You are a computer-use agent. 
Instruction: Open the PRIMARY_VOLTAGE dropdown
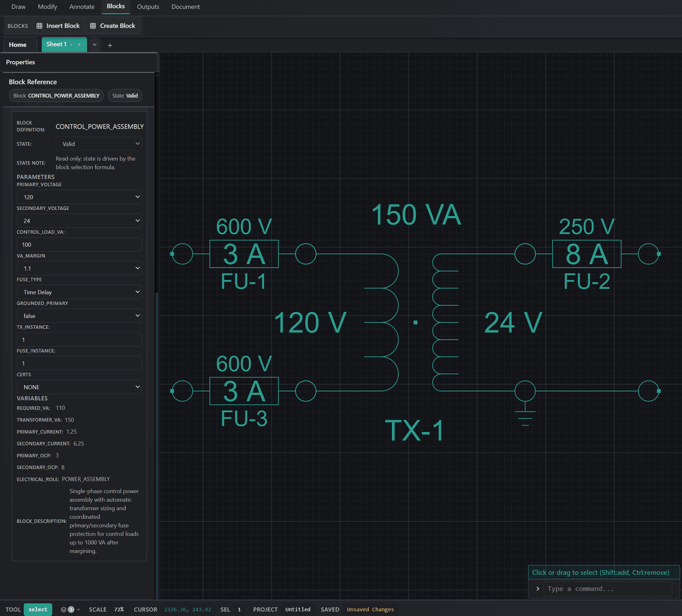[79, 197]
